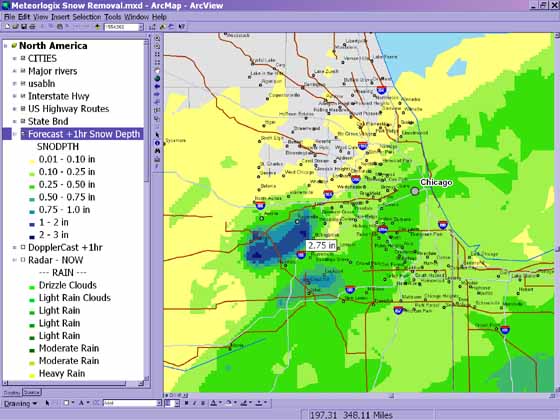This screenshot has width=560, height=420.
Task: Go back to previous map extent
Action: [x=157, y=86]
